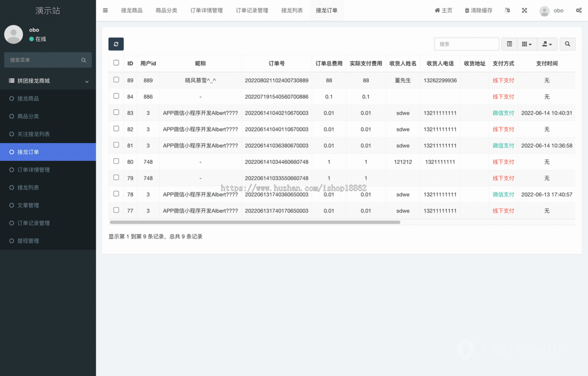Viewport: 588px width, 376px height.
Task: Click the 搜索 input field
Action: click(466, 44)
